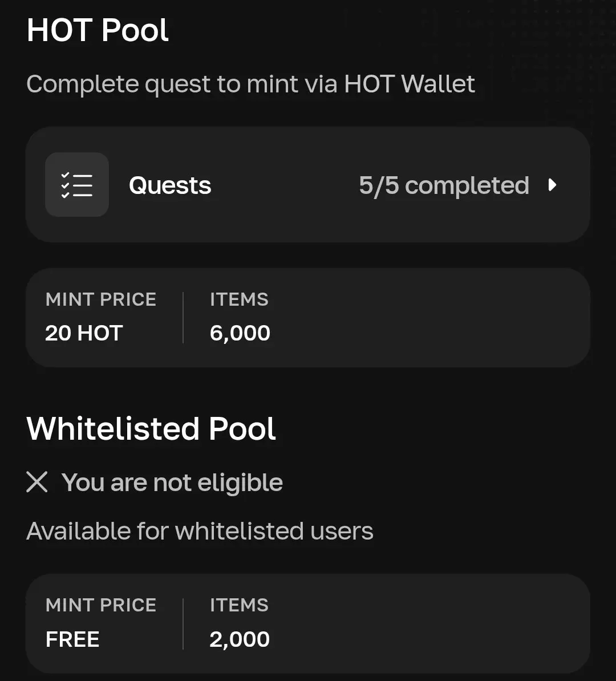Click the FREE mint price value

pos(72,639)
